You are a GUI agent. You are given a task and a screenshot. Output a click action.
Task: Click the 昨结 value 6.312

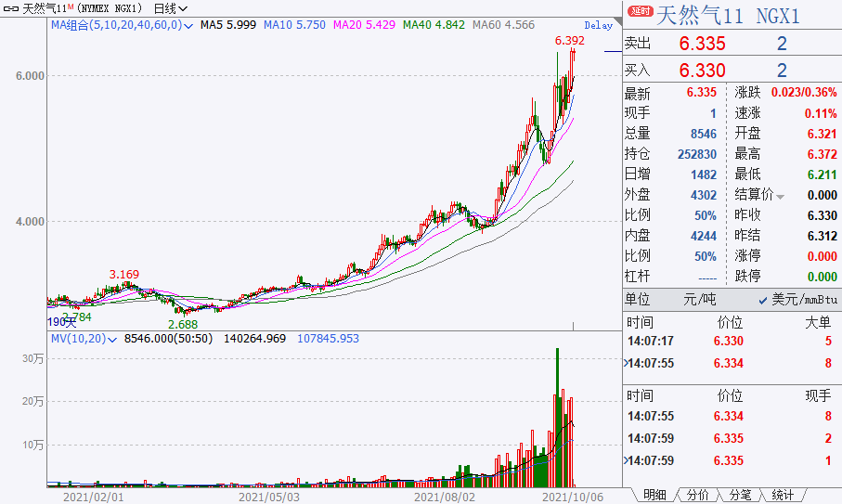pos(823,236)
